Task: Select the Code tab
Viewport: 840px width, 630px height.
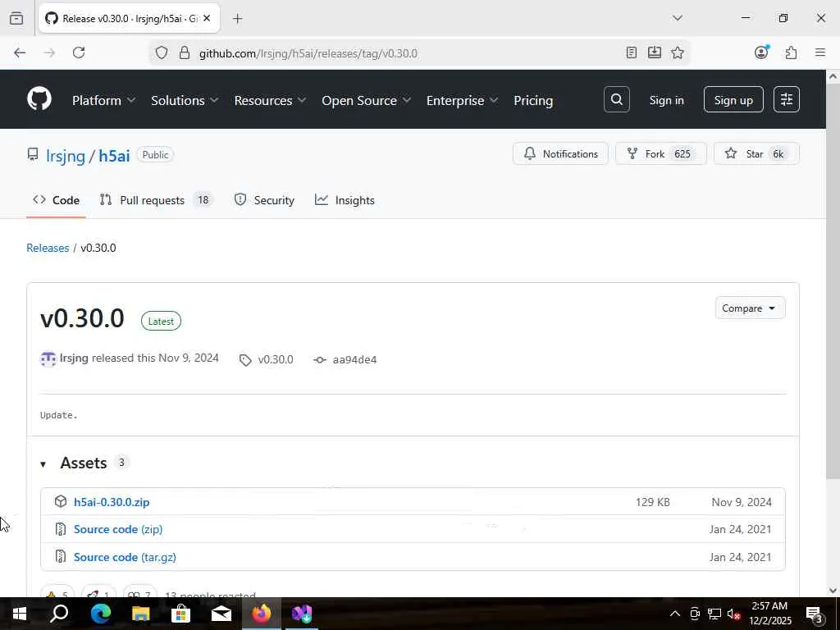Action: click(57, 200)
